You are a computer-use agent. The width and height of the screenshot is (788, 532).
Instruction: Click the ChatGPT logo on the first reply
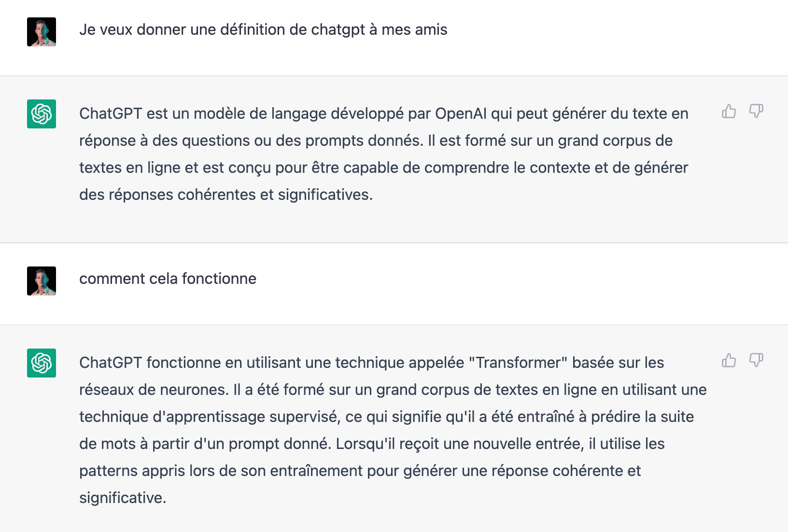42,114
